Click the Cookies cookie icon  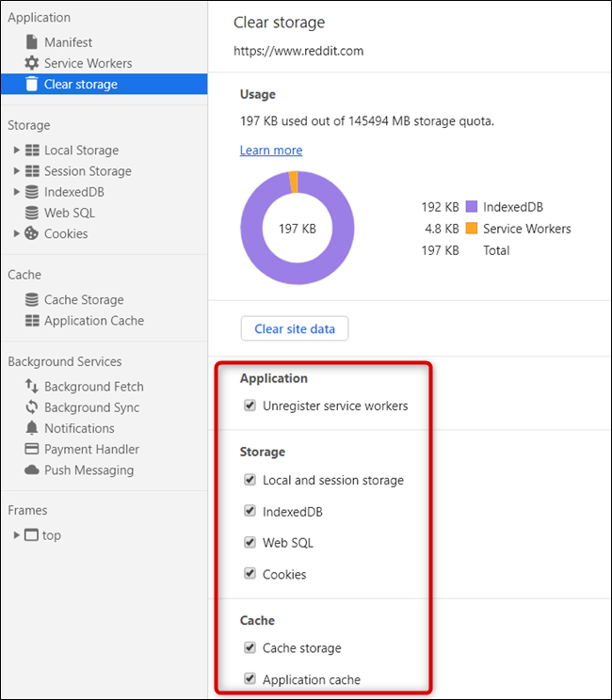click(31, 233)
